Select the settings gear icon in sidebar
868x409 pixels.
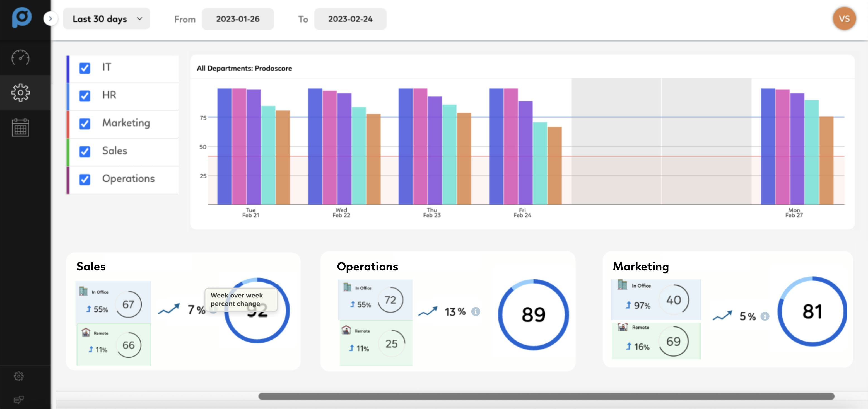tap(20, 93)
